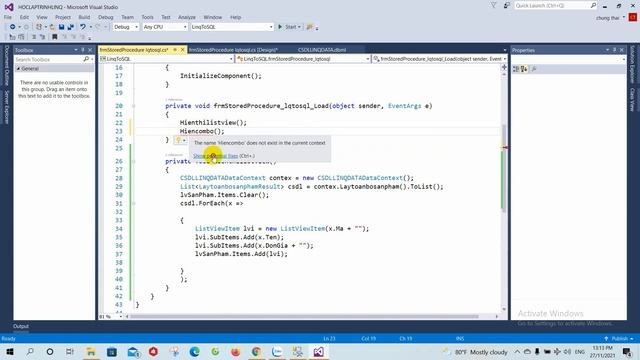Image resolution: width=640 pixels, height=360 pixels.
Task: Click the Navigate Backward toolbar icon
Action: [x=12, y=27]
